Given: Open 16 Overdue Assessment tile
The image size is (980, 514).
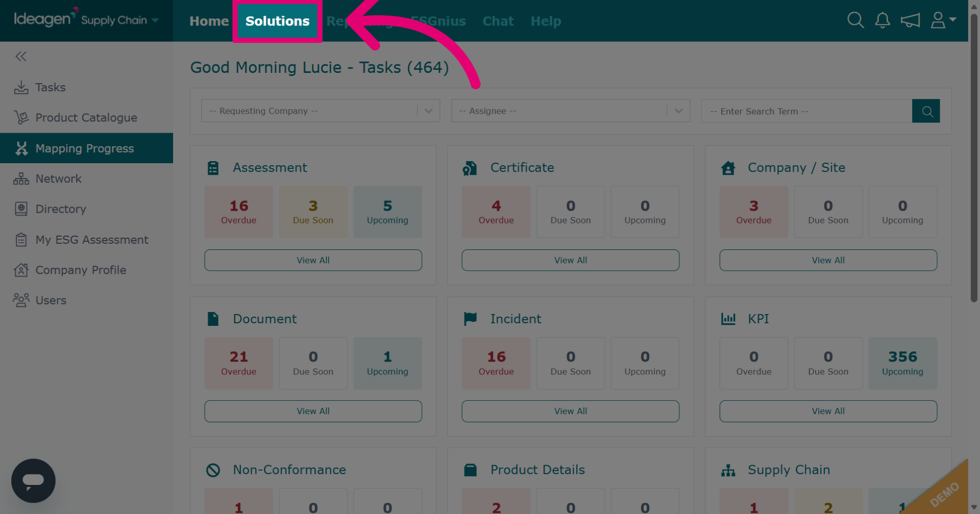Looking at the screenshot, I should [x=239, y=212].
